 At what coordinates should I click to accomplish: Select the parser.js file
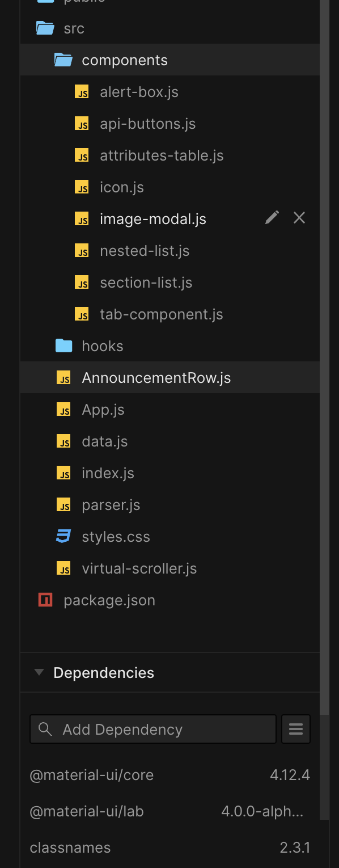tap(111, 504)
